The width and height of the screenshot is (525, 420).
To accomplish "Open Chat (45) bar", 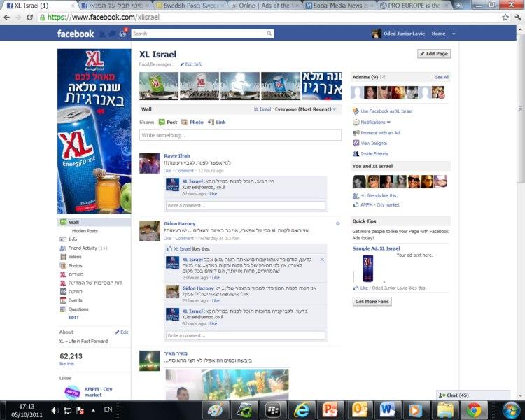I will 472,395.
